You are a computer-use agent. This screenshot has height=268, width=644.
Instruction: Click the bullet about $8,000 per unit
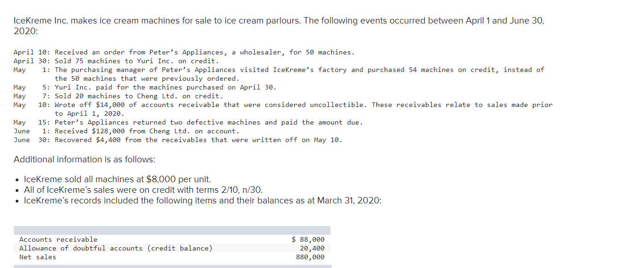coord(117,179)
